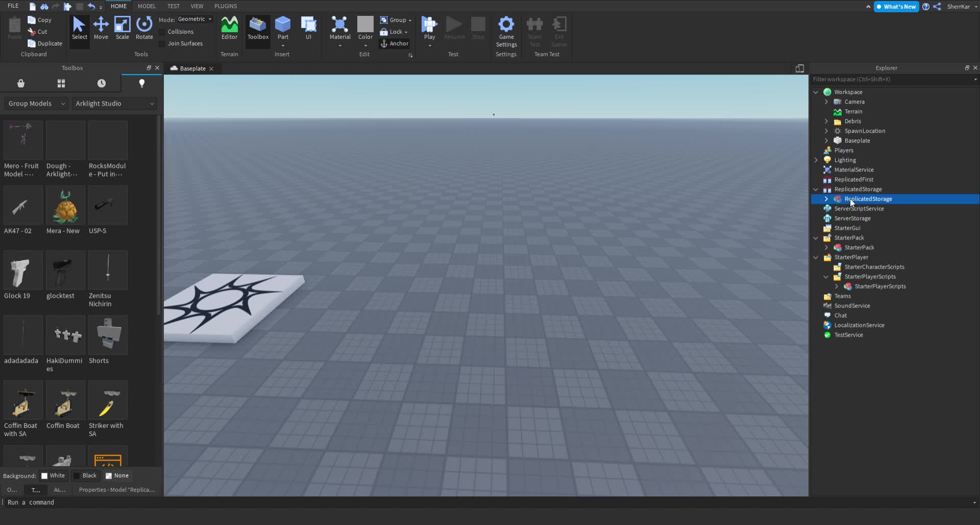
Task: Enable the Collisions checkbox
Action: [161, 32]
